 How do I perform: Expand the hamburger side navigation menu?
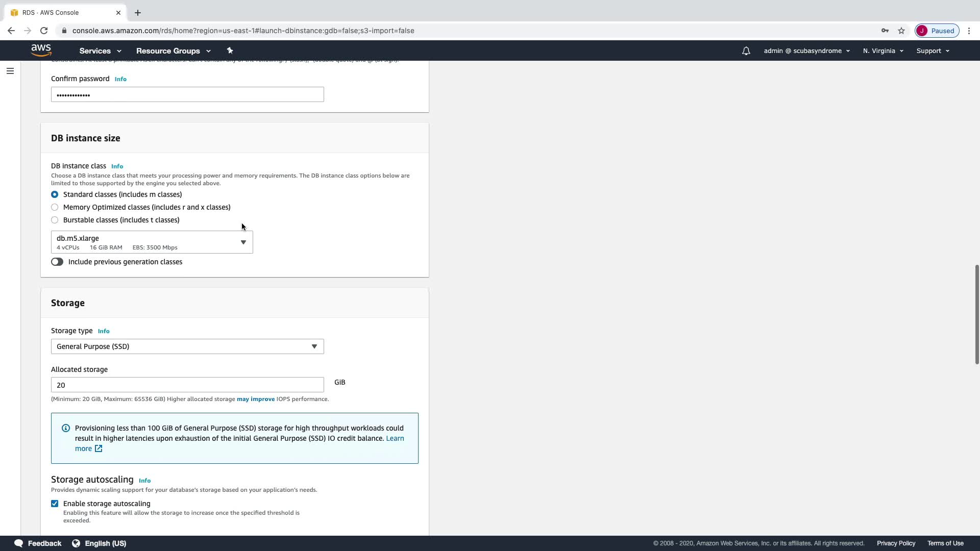tap(10, 71)
